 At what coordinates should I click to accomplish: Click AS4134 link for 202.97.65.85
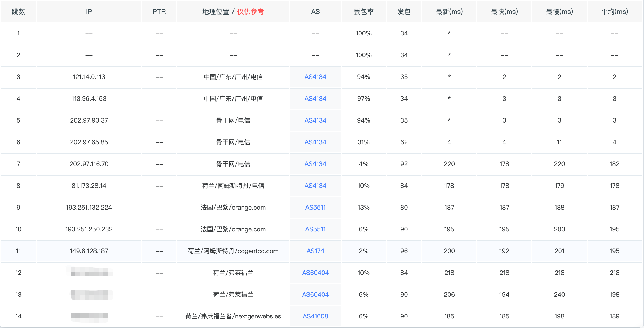[x=315, y=142]
